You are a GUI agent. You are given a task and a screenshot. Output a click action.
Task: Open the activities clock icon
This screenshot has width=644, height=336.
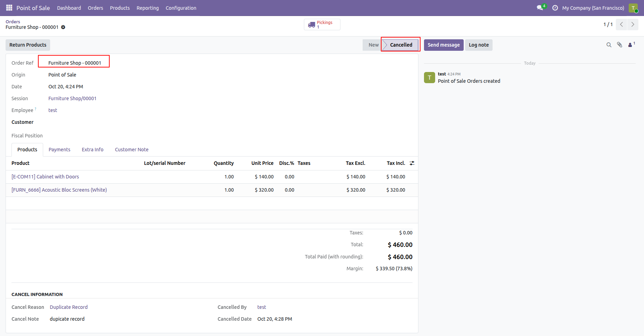(x=555, y=8)
